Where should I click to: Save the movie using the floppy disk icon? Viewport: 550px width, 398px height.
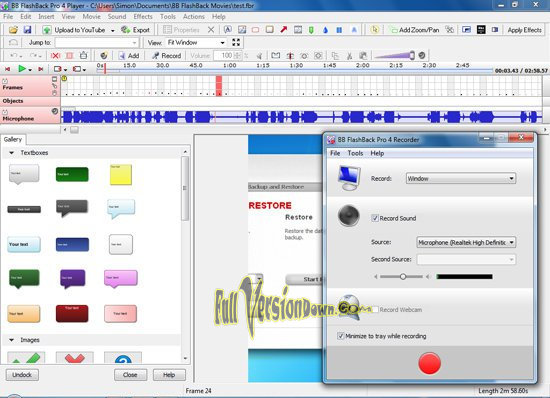(x=27, y=30)
